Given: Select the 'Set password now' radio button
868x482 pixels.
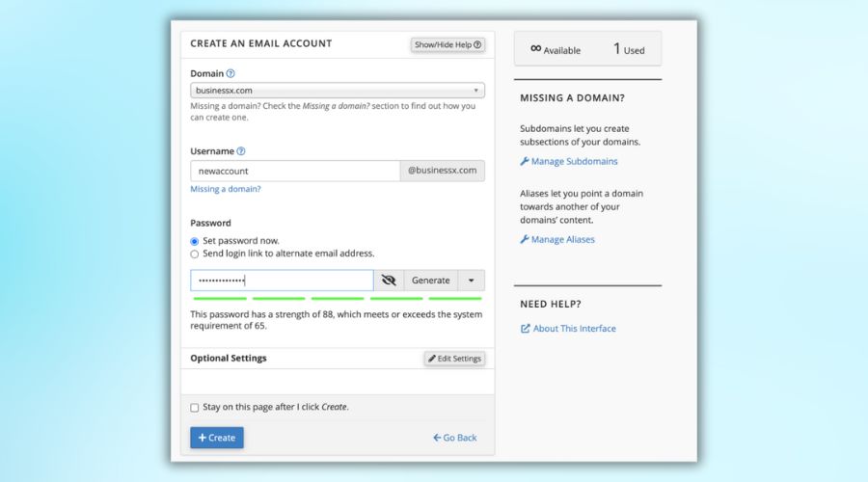Looking at the screenshot, I should [x=194, y=241].
